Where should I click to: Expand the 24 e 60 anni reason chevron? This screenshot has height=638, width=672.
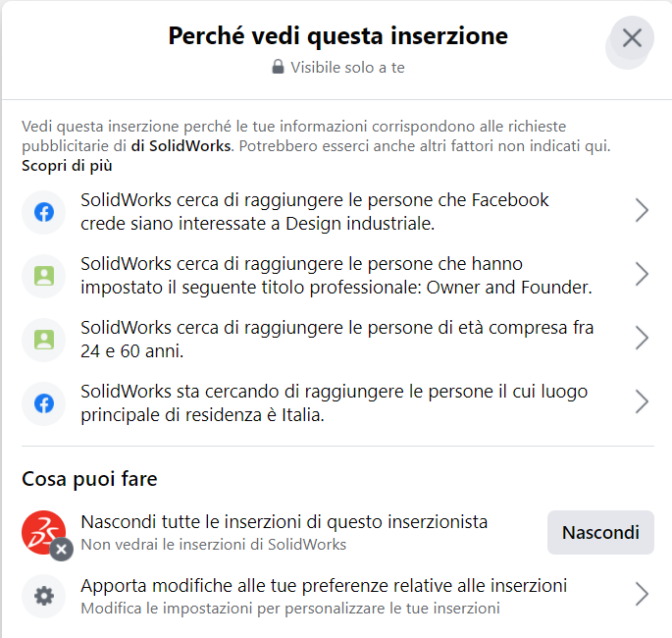(x=642, y=339)
